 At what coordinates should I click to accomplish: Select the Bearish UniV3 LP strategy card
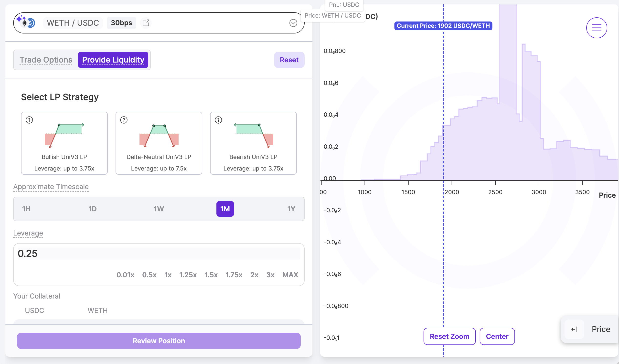(x=253, y=143)
